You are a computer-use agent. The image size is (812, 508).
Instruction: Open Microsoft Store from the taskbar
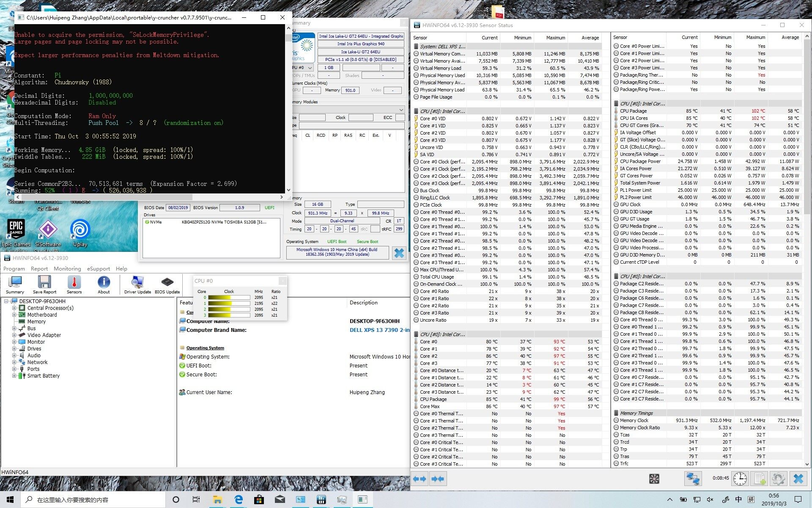tap(259, 500)
